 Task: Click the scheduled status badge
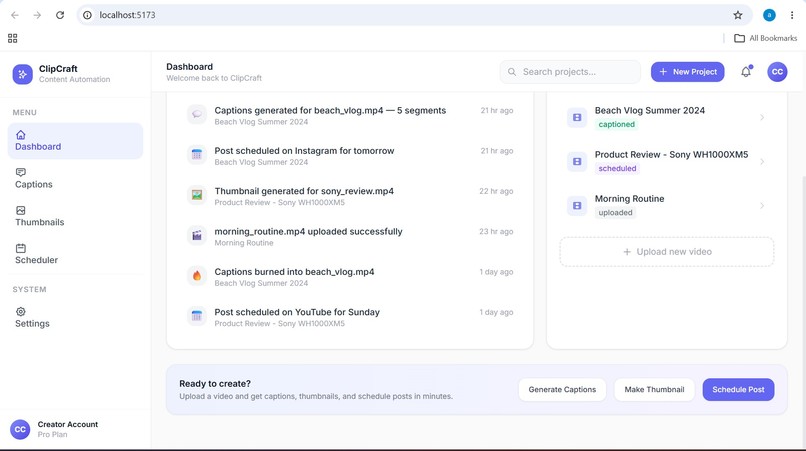tap(617, 169)
